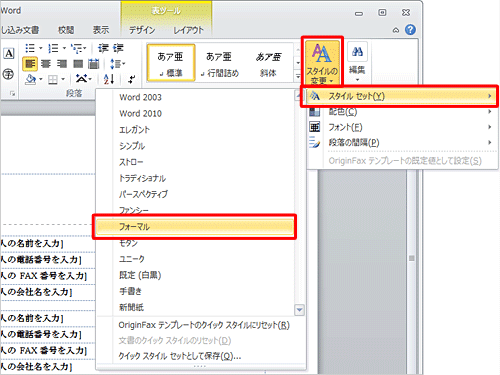This screenshot has width=500, height=375.
Task: Click クイック スタイル セットとして保存
Action: [x=180, y=356]
